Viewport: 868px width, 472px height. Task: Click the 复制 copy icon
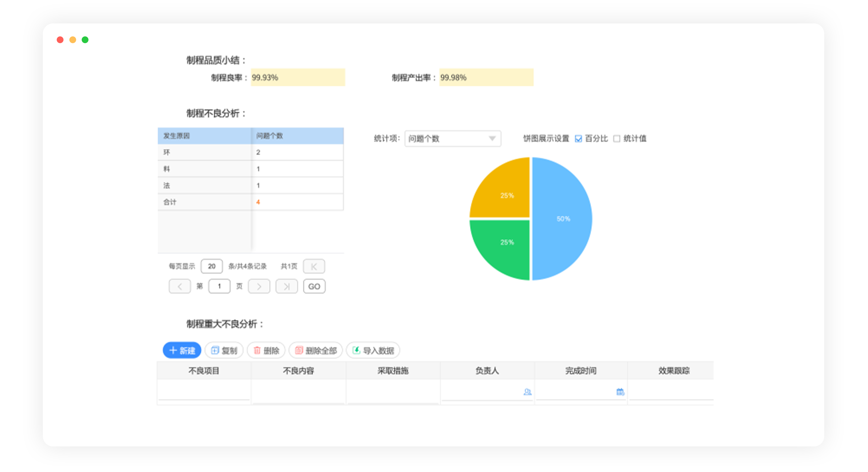pos(216,351)
